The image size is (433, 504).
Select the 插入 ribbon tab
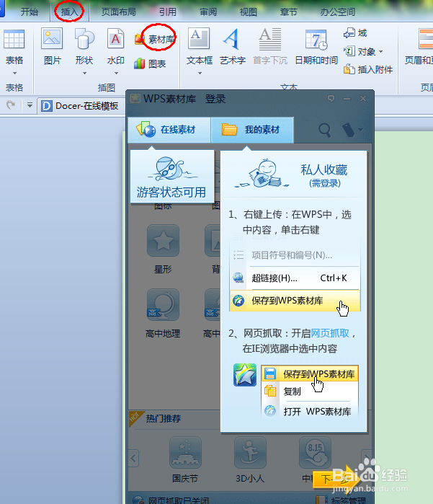tap(69, 12)
